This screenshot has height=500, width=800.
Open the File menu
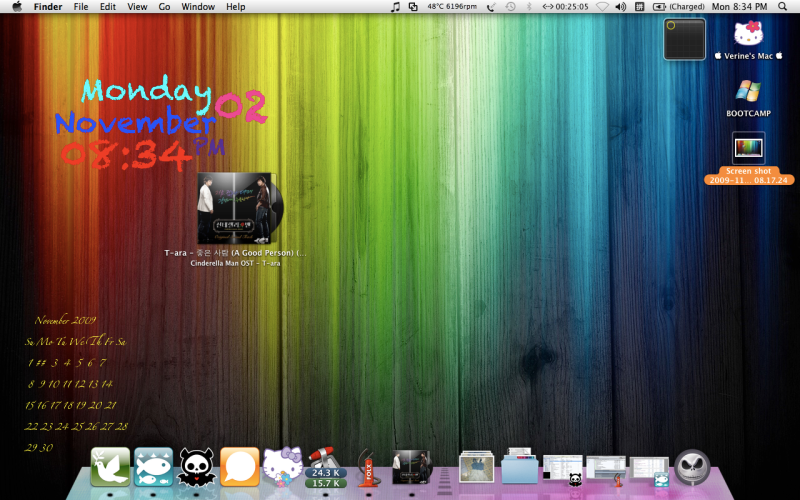pyautogui.click(x=81, y=7)
